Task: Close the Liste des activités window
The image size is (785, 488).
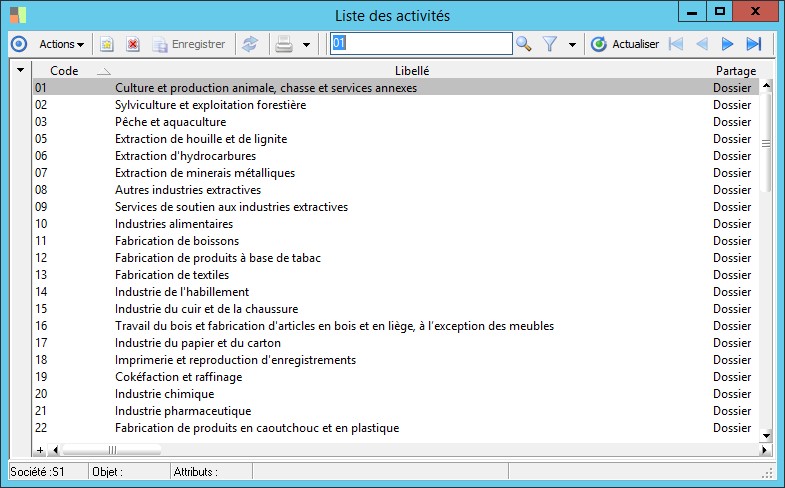Action: [x=756, y=11]
